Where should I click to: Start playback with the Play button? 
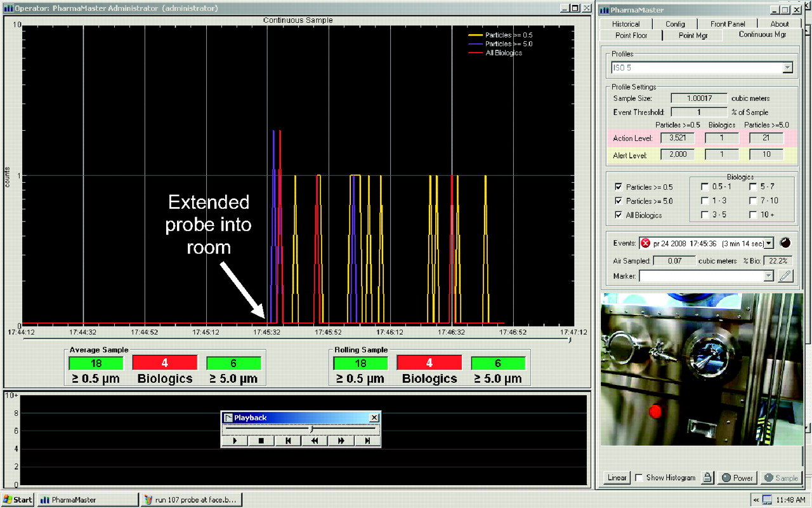tap(235, 441)
